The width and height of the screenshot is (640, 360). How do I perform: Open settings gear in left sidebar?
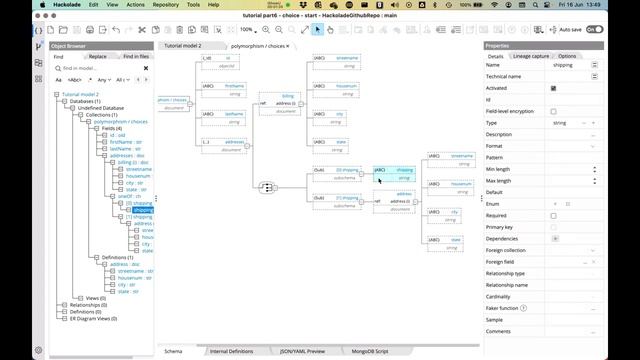click(x=38, y=350)
